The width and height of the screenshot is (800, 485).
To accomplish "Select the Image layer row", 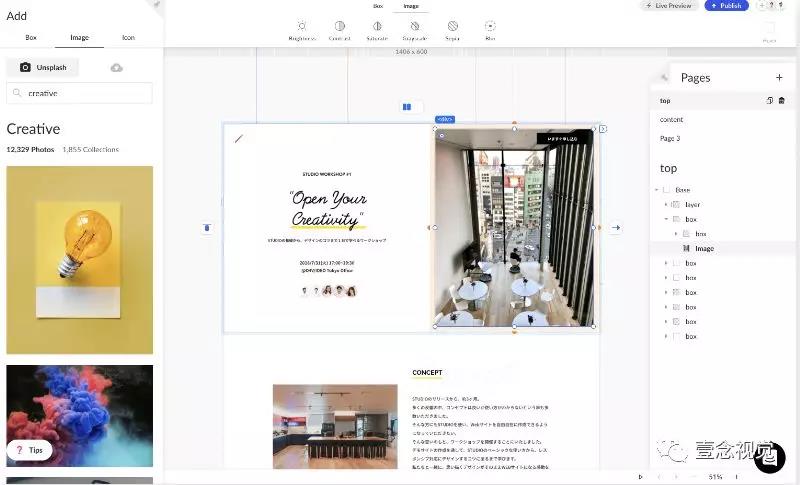I will point(722,248).
